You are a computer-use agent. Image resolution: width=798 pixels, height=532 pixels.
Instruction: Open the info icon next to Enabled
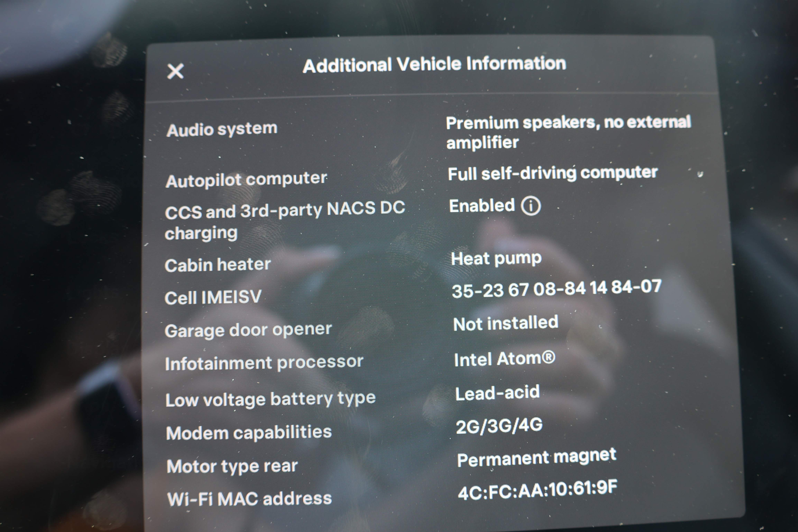point(531,206)
